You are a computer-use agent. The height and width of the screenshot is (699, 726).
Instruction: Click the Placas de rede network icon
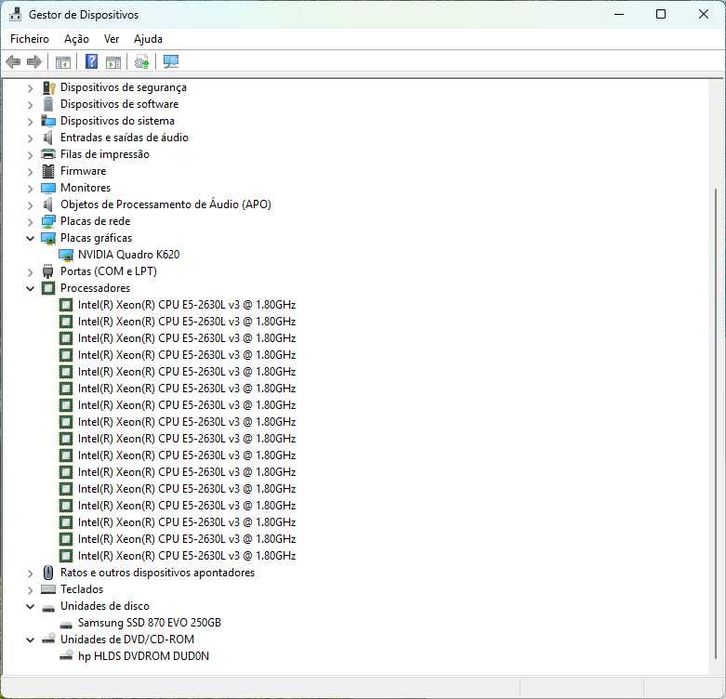tap(48, 221)
